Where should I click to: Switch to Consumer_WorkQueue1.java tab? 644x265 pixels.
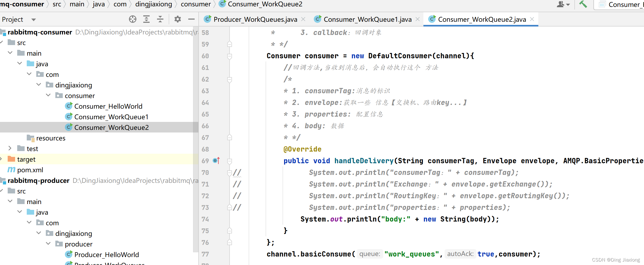click(368, 19)
